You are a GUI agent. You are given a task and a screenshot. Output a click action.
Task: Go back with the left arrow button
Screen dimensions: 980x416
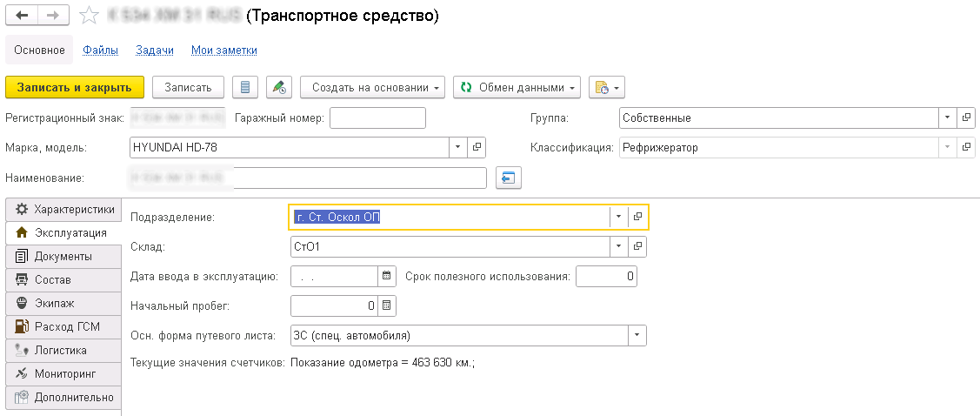coord(22,16)
